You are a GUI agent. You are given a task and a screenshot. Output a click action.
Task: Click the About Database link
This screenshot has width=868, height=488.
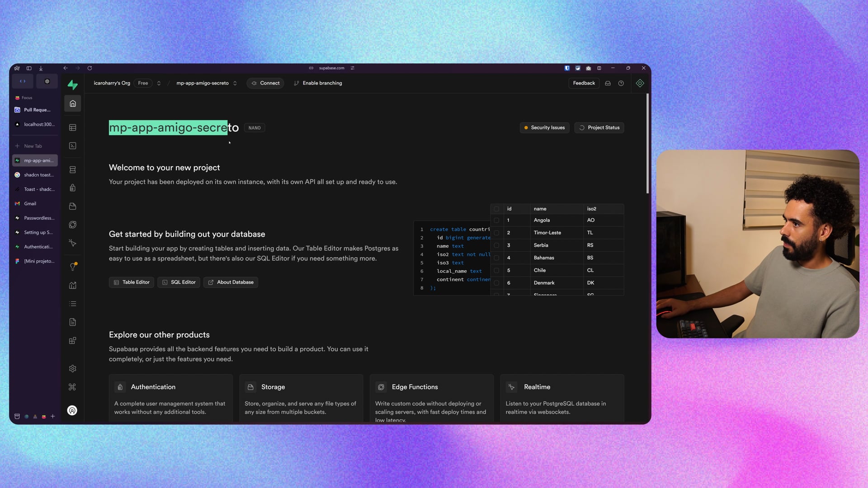(231, 282)
